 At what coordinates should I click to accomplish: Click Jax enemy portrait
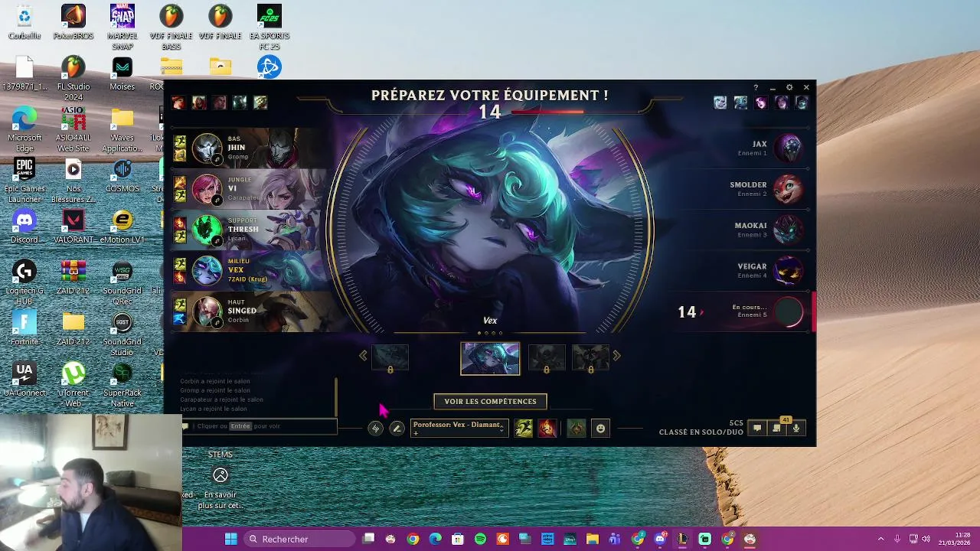789,148
